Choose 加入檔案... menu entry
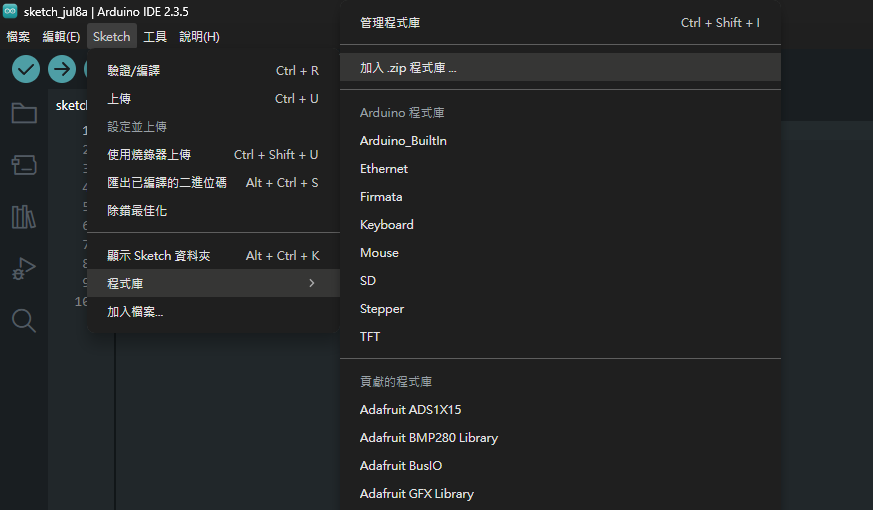The height and width of the screenshot is (510, 873). tap(213, 312)
